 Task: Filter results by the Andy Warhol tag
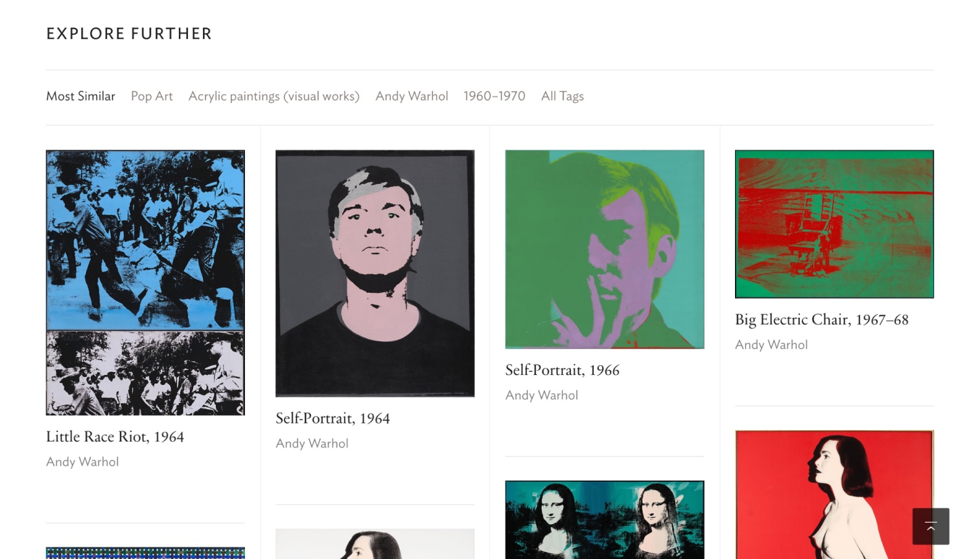pos(412,96)
